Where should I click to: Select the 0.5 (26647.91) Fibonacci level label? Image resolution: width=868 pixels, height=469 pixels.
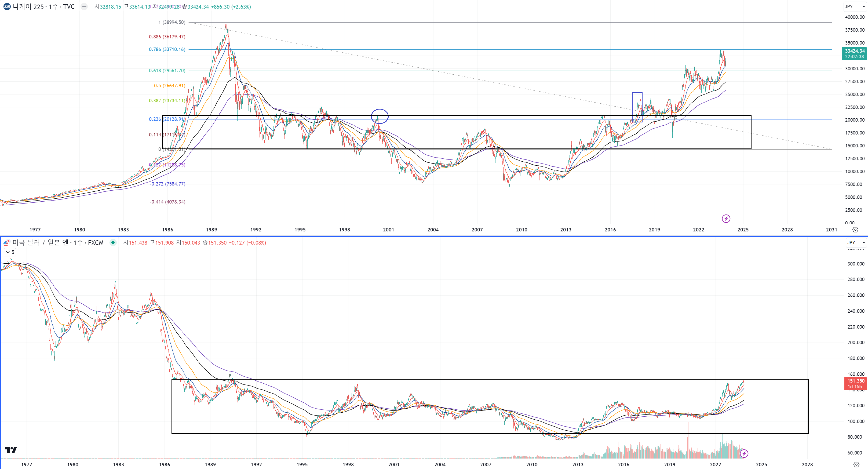pos(169,86)
